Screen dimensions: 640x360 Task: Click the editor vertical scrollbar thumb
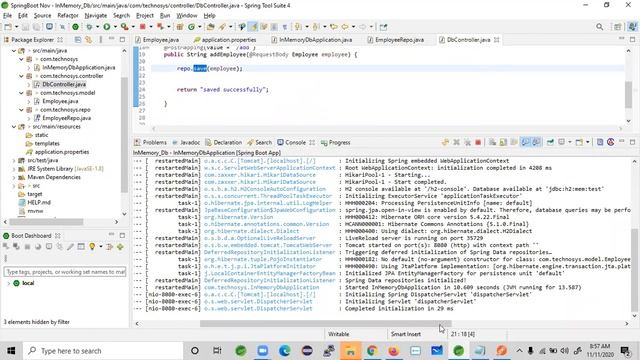(x=629, y=95)
